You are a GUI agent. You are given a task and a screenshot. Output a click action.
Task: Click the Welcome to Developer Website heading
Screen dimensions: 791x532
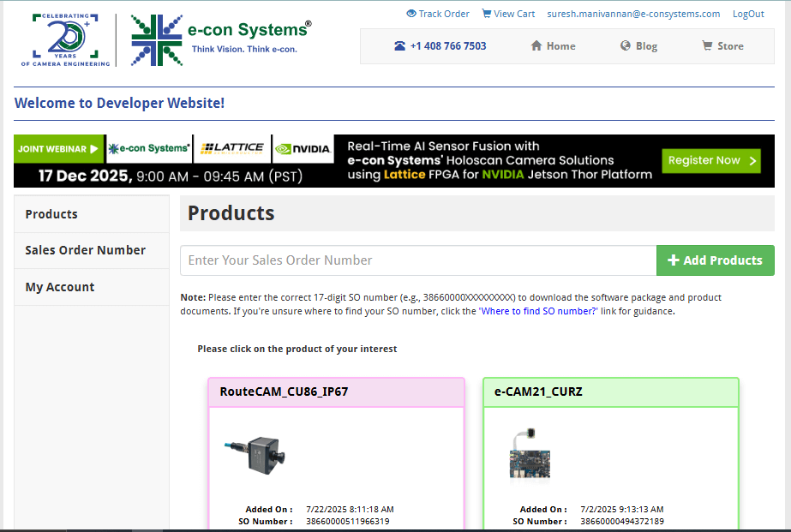pyautogui.click(x=120, y=103)
